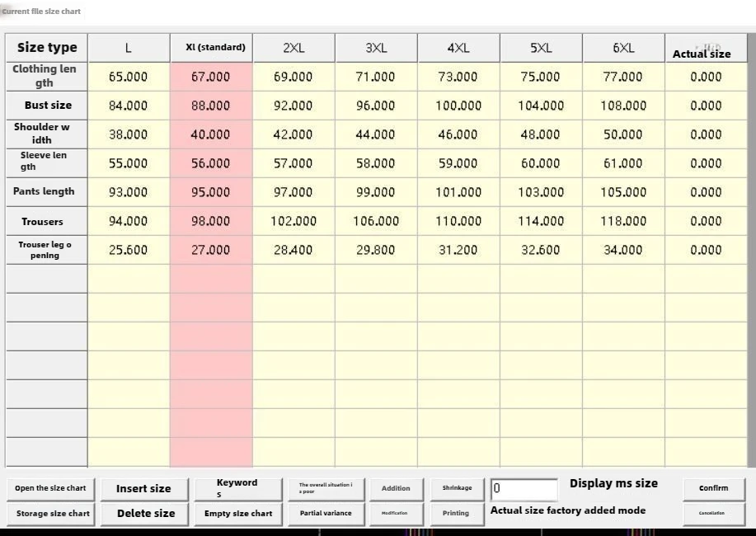Click the Addition button
Screen dimensions: 756x536
click(x=396, y=488)
